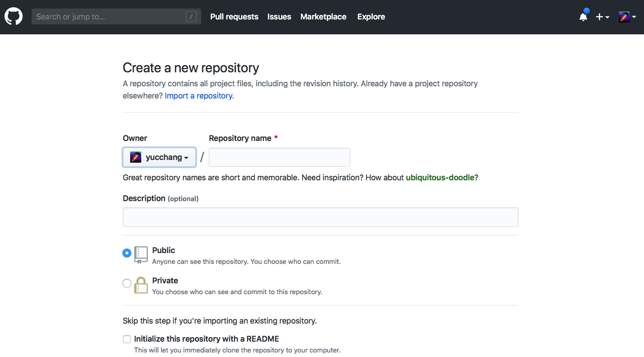The image size is (644, 357).
Task: Click the GitHub Octocat logo
Action: pyautogui.click(x=14, y=17)
